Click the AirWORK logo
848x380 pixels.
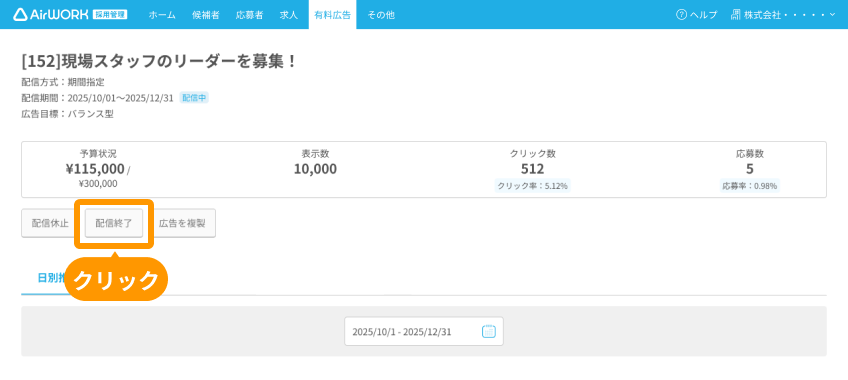[50, 15]
